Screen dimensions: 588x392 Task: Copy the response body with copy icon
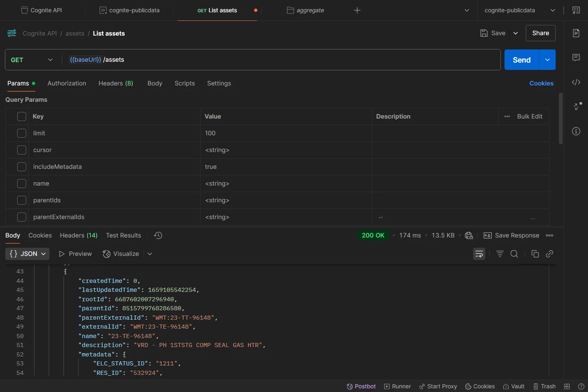tap(535, 254)
